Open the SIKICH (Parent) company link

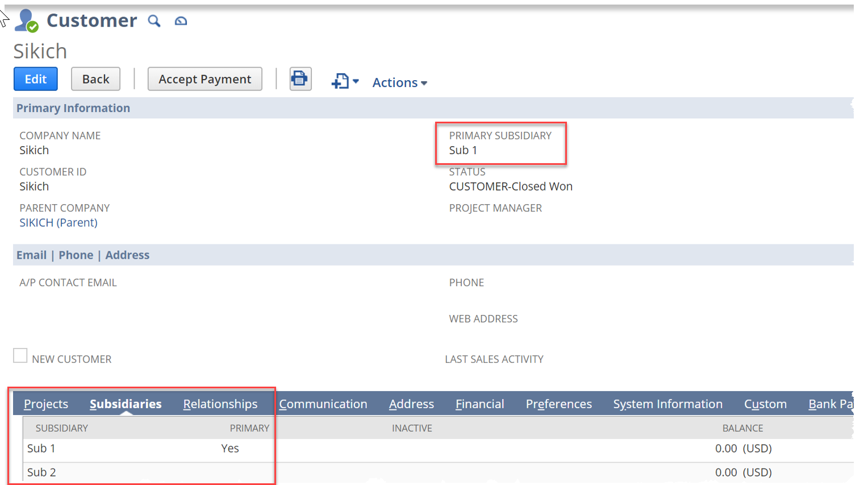59,222
